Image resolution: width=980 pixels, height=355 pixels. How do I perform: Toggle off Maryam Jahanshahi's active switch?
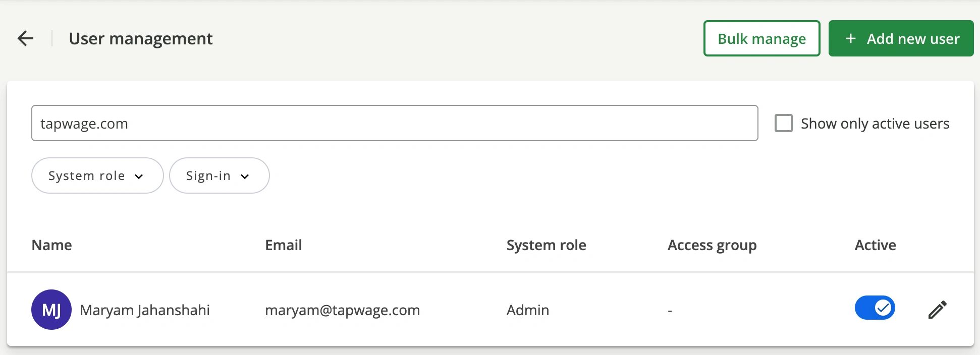point(875,308)
